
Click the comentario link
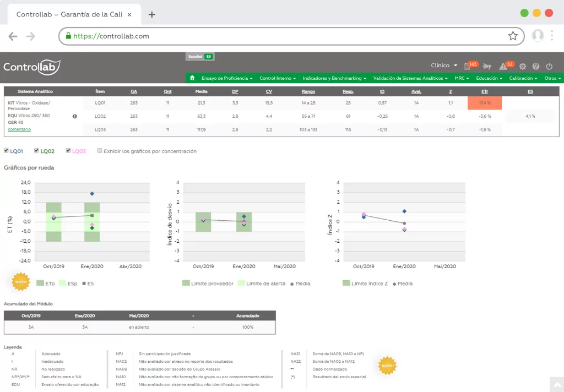19,129
